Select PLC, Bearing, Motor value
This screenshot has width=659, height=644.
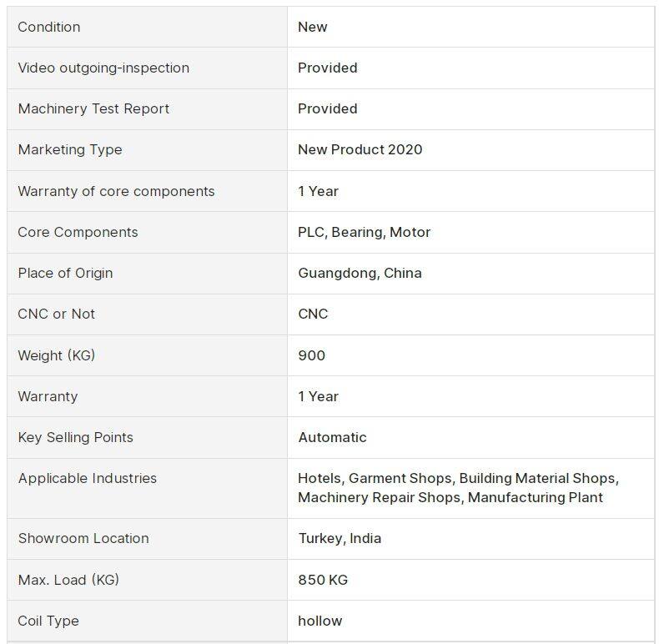pos(365,232)
